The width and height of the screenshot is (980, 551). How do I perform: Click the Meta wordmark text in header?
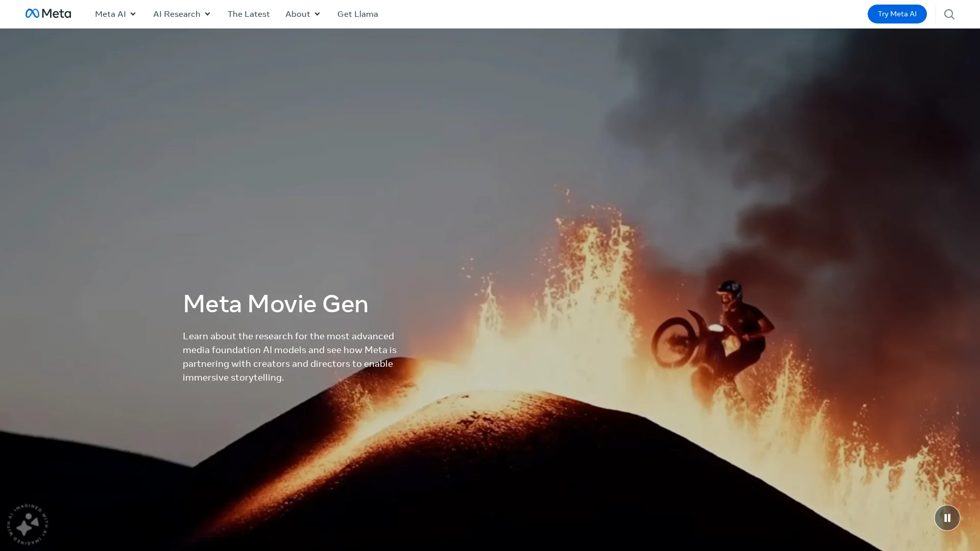pos(56,14)
